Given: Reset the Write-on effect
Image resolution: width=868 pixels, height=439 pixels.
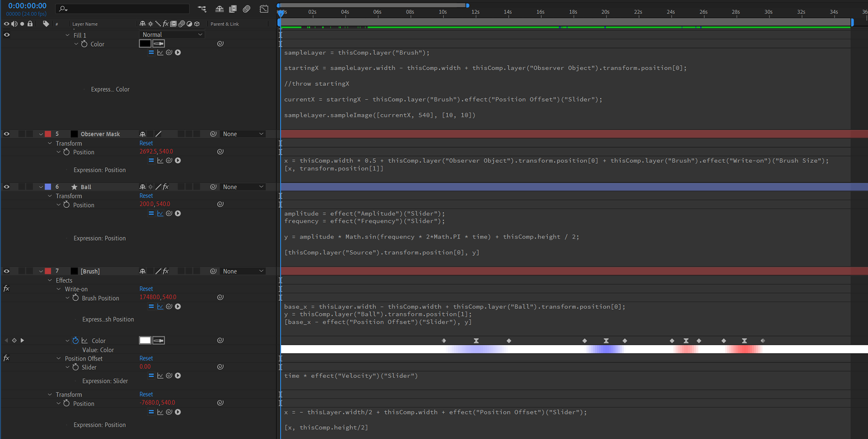Looking at the screenshot, I should pos(146,289).
